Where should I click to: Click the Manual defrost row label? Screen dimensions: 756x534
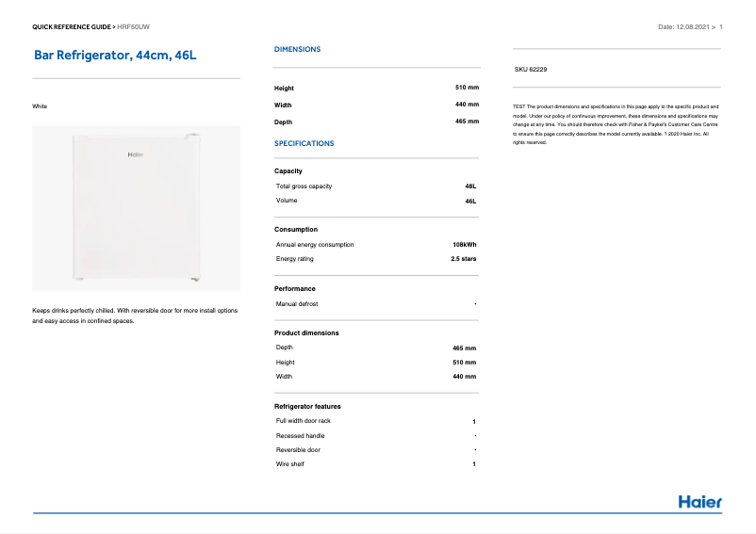tap(297, 304)
